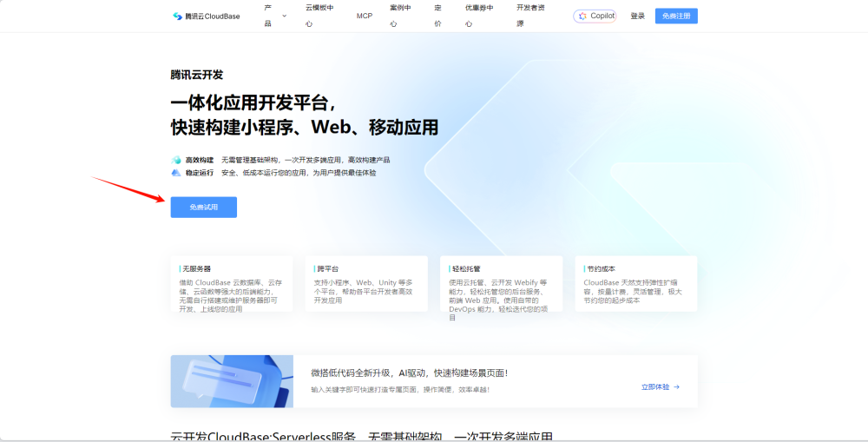
Task: Click the 微搭低代码 banner illustration
Action: (x=232, y=381)
